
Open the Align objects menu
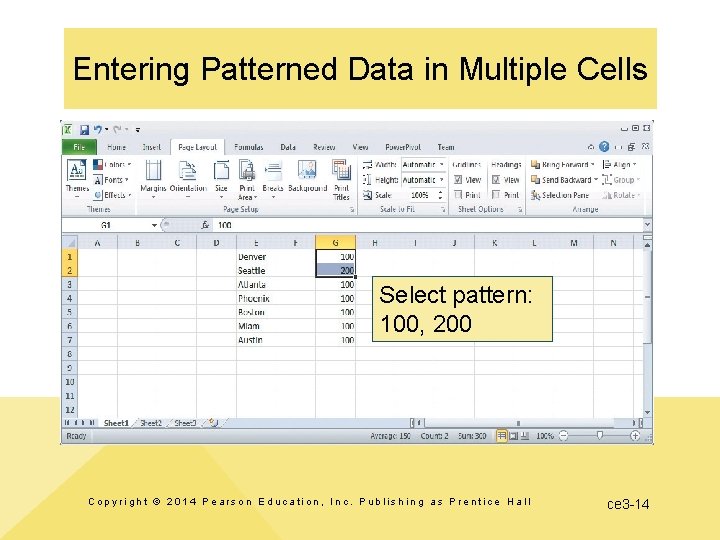(x=619, y=164)
